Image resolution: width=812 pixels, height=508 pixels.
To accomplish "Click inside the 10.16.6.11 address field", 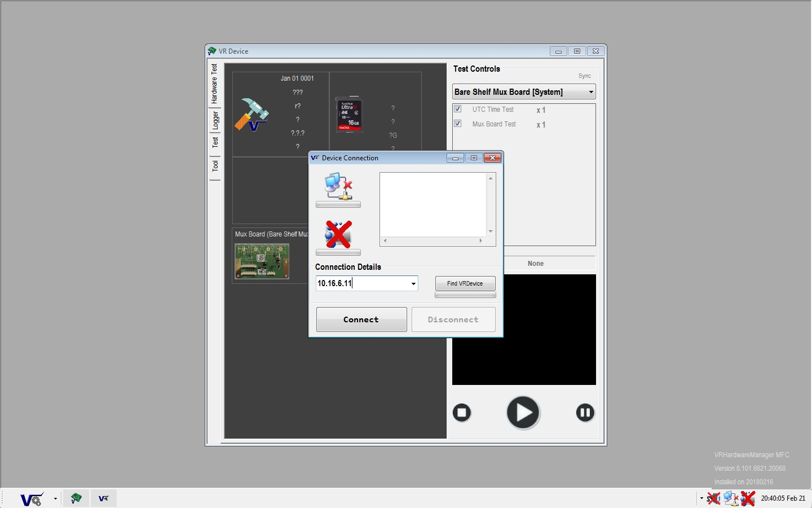I will [361, 283].
